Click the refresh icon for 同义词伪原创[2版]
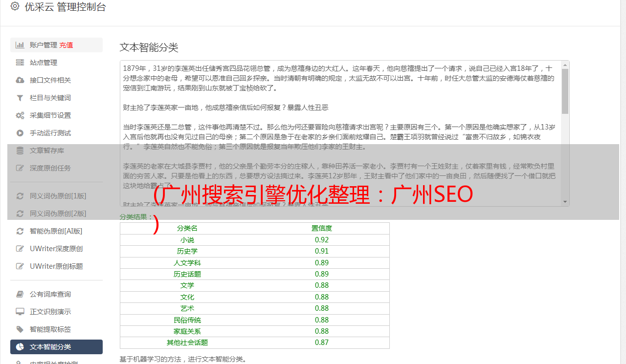The width and height of the screenshot is (626, 364). pyautogui.click(x=20, y=214)
